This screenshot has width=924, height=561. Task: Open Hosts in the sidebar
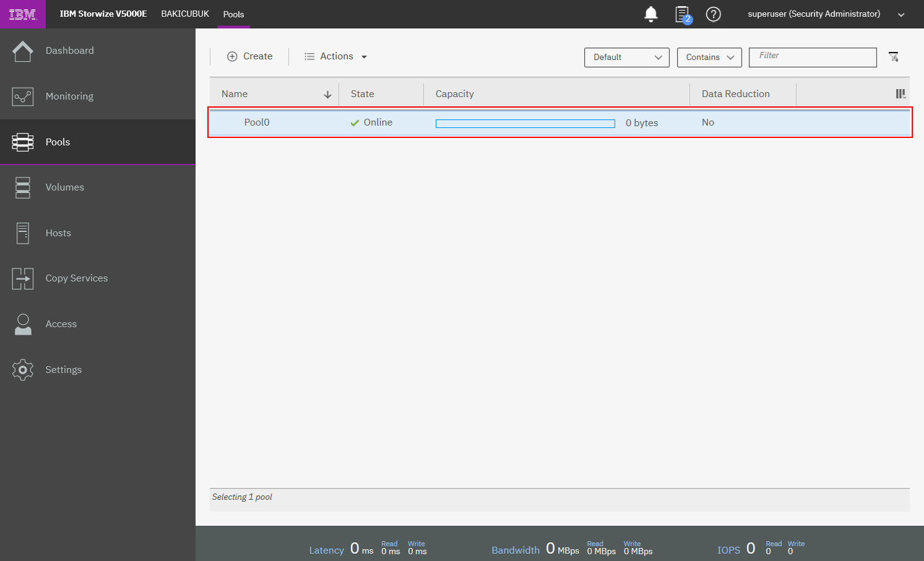(x=58, y=233)
